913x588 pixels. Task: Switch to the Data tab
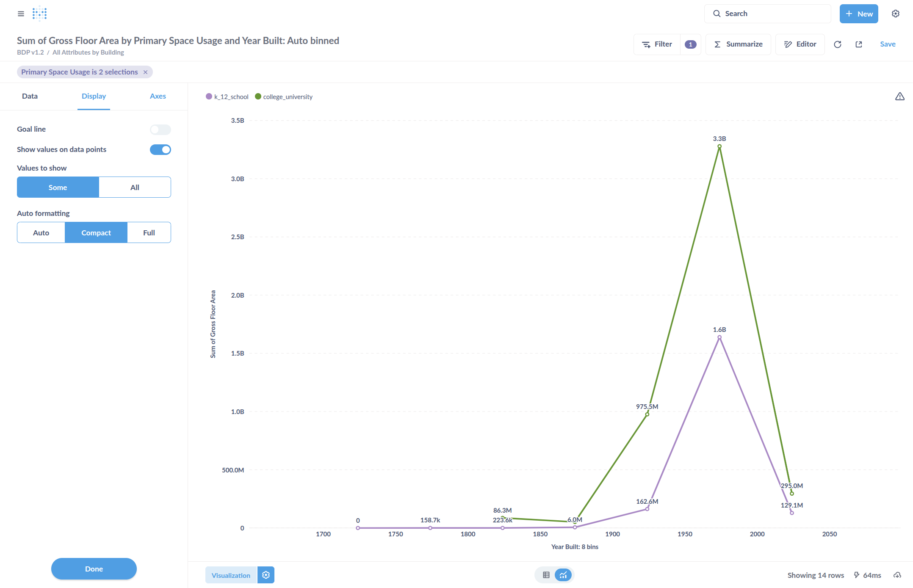pyautogui.click(x=30, y=96)
